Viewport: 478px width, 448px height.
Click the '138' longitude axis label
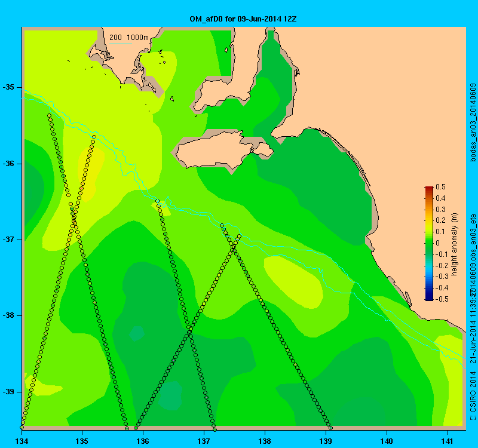pyautogui.click(x=265, y=441)
